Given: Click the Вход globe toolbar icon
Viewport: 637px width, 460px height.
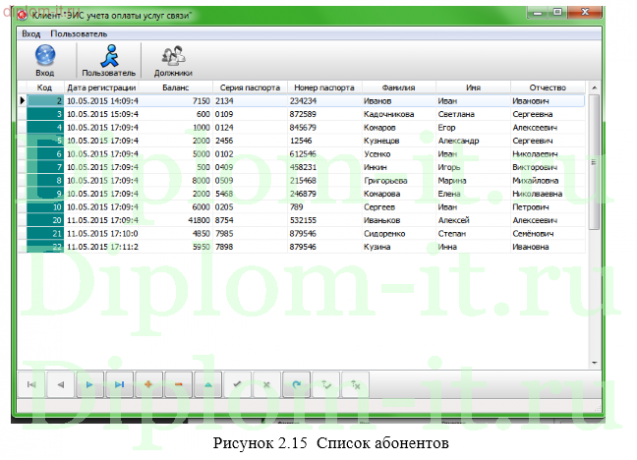Looking at the screenshot, I should [45, 61].
